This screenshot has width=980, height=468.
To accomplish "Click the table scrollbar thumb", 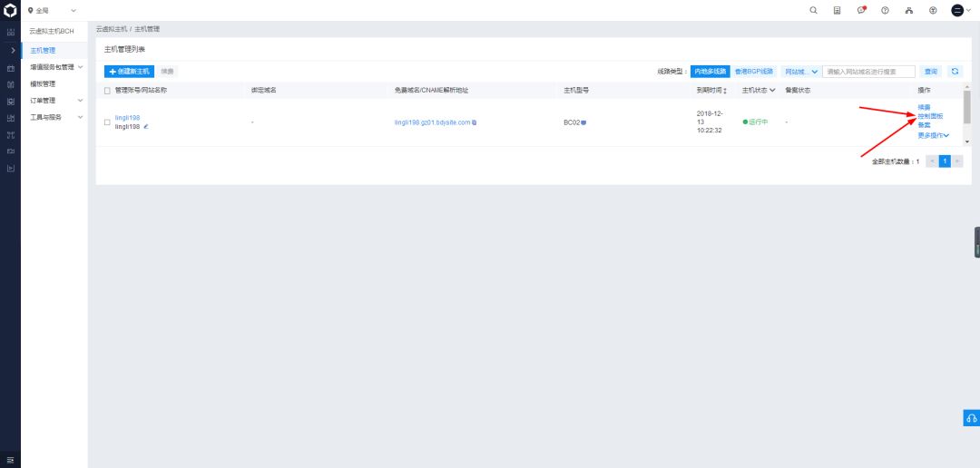I will pos(967,107).
